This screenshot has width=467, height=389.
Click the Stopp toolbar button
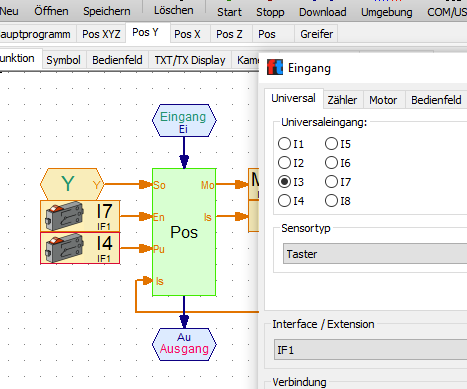click(x=270, y=12)
